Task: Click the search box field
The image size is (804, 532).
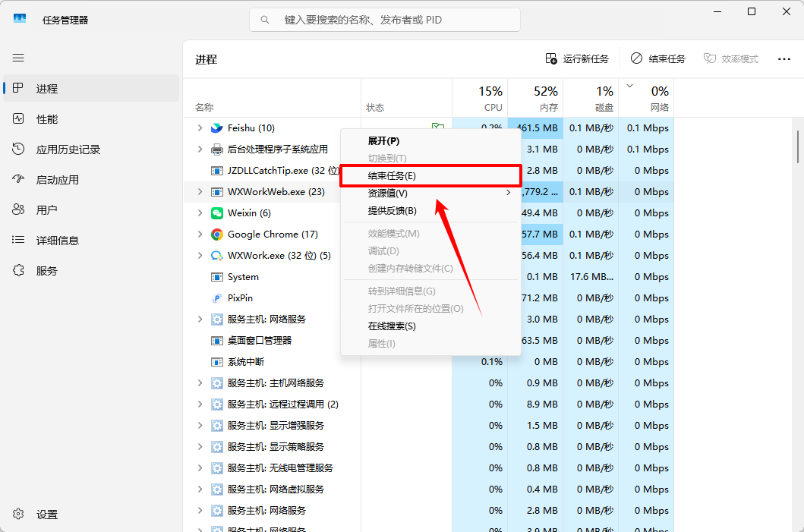Action: (x=385, y=20)
